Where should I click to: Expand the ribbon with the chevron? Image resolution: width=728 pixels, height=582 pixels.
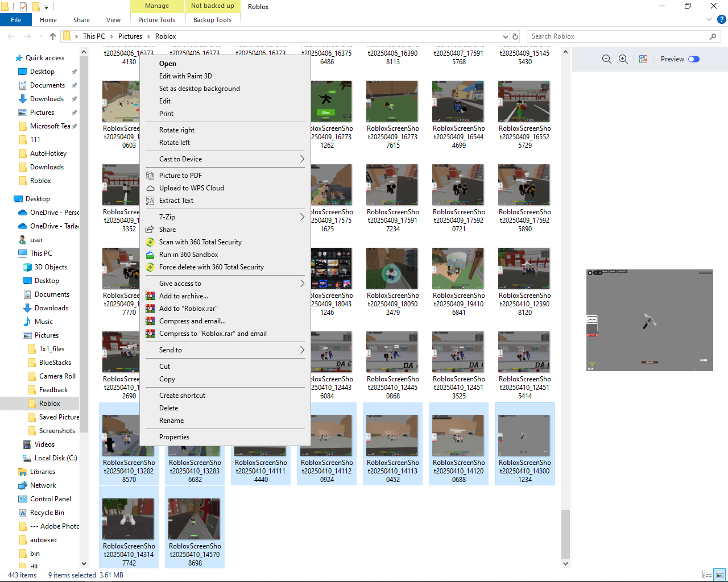point(709,19)
